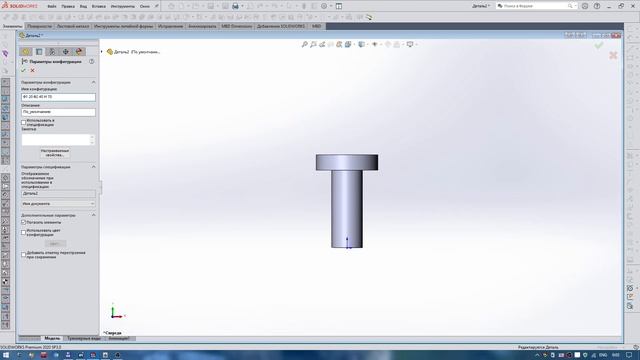The width and height of the screenshot is (640, 360).
Task: Select Zoom to Area tool
Action: point(313,44)
